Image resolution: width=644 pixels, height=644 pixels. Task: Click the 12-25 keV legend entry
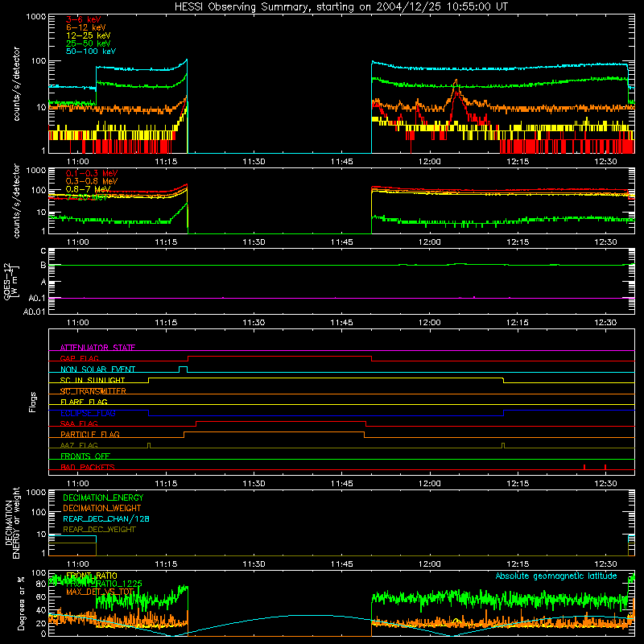pyautogui.click(x=88, y=35)
